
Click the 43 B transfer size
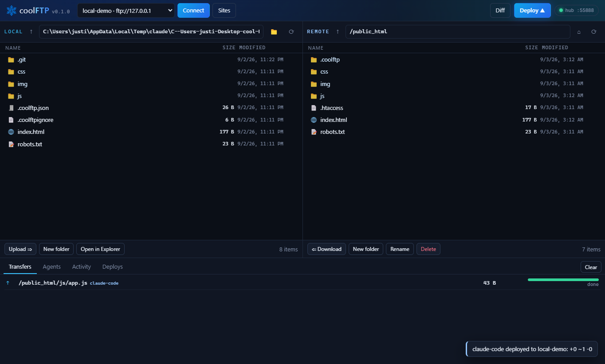490,283
